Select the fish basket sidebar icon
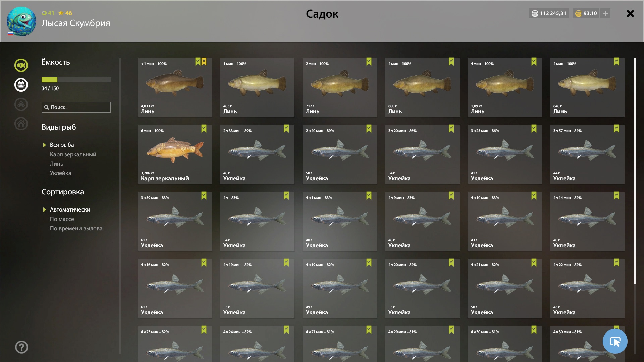644x362 pixels. 21,85
